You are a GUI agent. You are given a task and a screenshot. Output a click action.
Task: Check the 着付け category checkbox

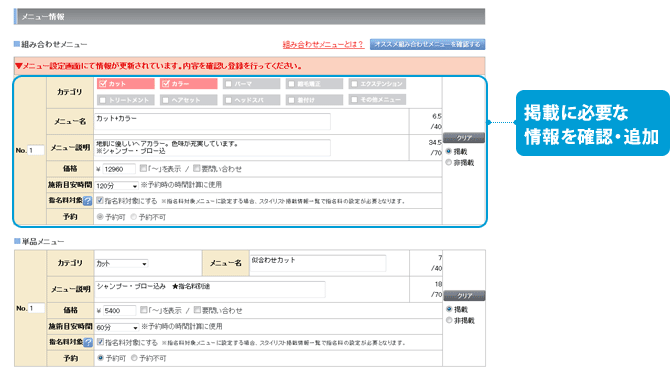point(291,100)
